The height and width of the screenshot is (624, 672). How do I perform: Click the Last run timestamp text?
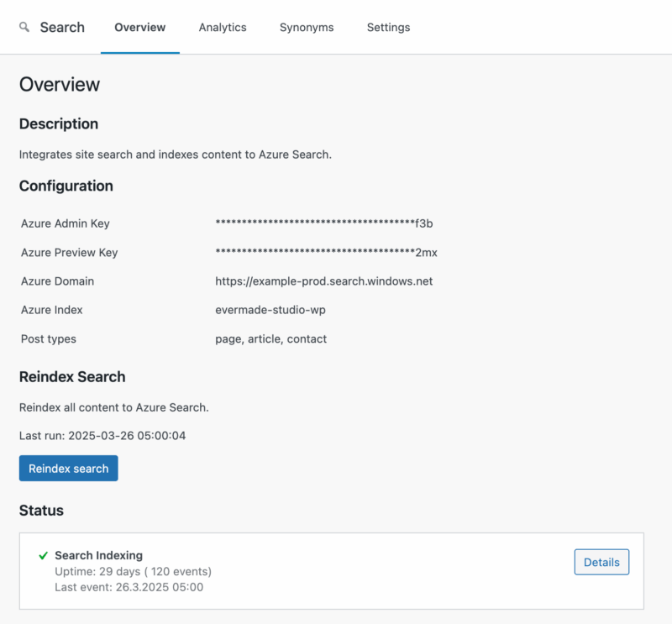pos(102,436)
